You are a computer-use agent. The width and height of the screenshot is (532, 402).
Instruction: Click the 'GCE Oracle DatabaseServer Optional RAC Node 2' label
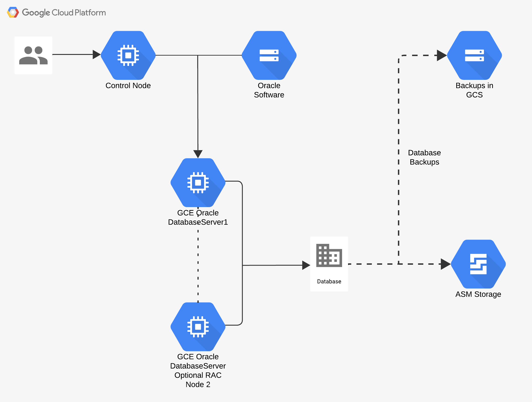[x=198, y=370]
